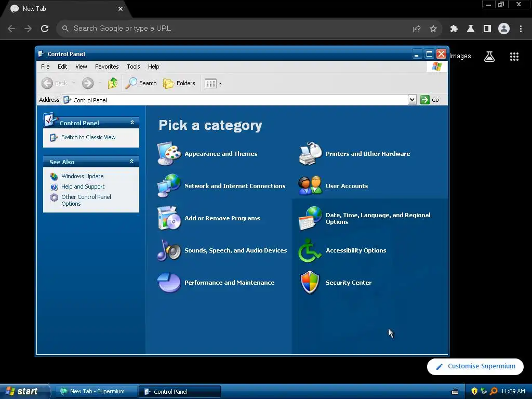Open Other Control Panel Options link
Viewport: 532px width, 399px height.
point(86,200)
